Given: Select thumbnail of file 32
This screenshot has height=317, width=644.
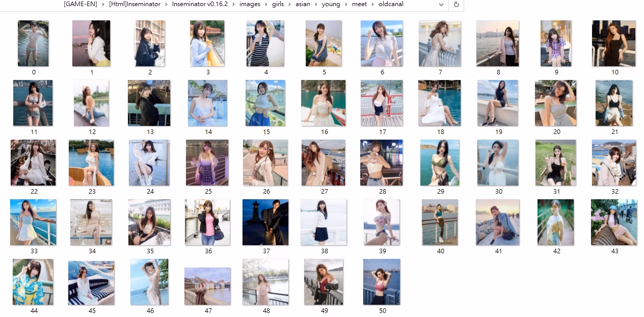Looking at the screenshot, I should click(x=614, y=163).
